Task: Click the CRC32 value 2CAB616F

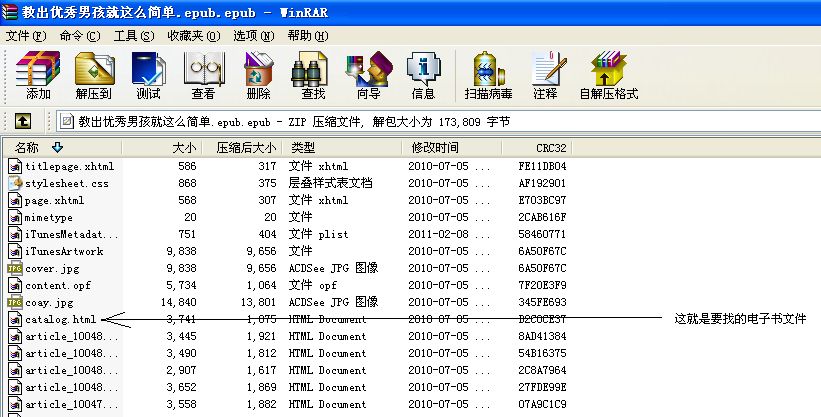Action: [542, 217]
